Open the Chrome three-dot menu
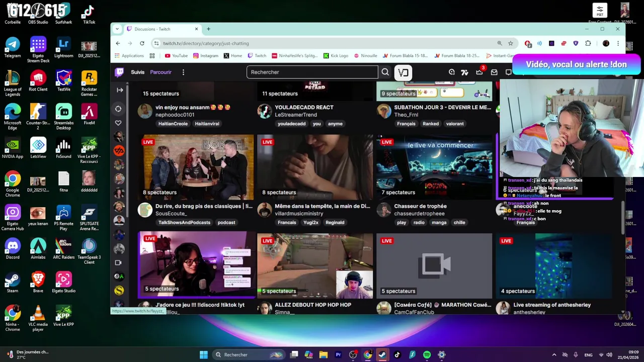The image size is (644, 362). pyautogui.click(x=618, y=43)
